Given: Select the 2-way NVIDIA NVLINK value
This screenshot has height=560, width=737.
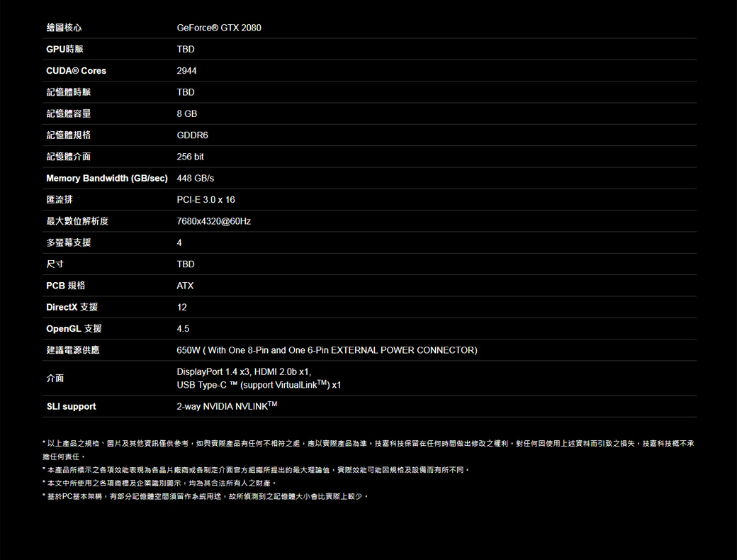Looking at the screenshot, I should [226, 406].
